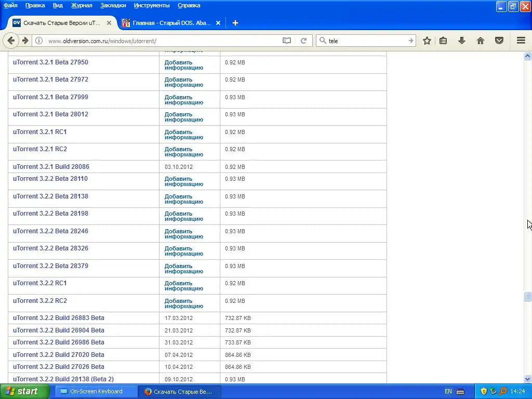Click the keyboard icon in language bar
Image resolution: width=532 pixels, height=399 pixels.
460,392
